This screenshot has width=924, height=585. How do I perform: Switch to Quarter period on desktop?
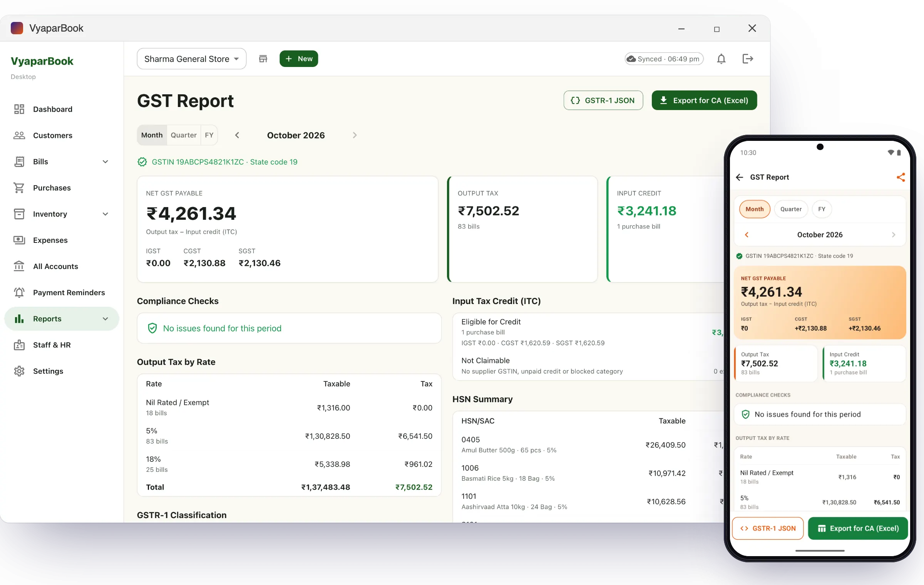[x=184, y=135]
